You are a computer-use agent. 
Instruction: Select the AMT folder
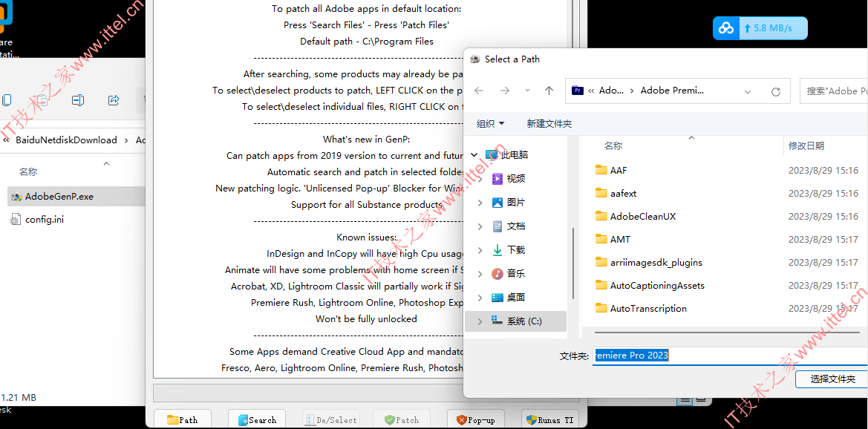point(620,239)
